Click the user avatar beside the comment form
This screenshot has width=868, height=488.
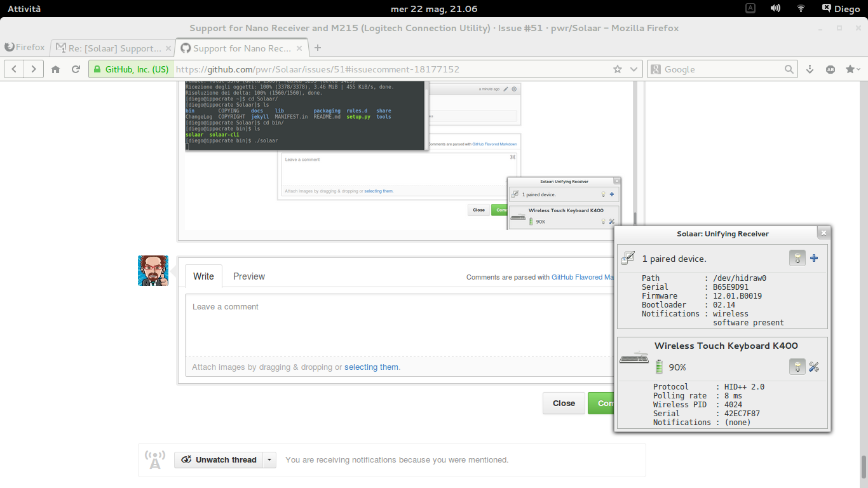tap(153, 271)
